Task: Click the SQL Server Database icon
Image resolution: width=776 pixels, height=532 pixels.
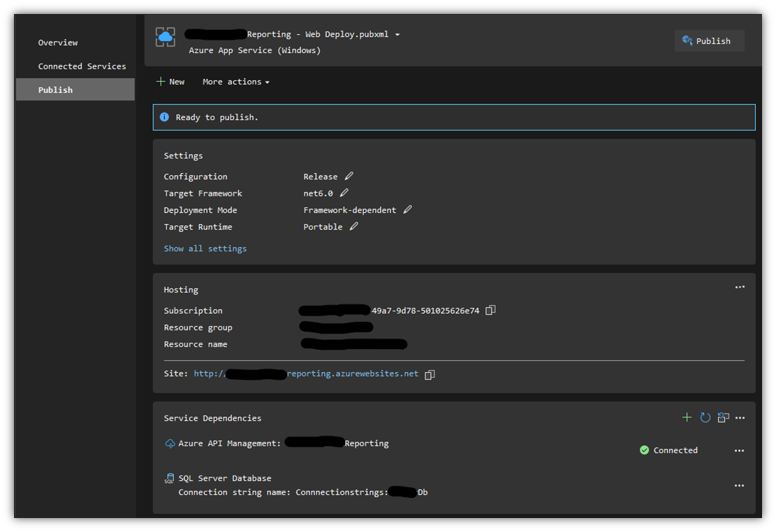Action: pyautogui.click(x=169, y=478)
